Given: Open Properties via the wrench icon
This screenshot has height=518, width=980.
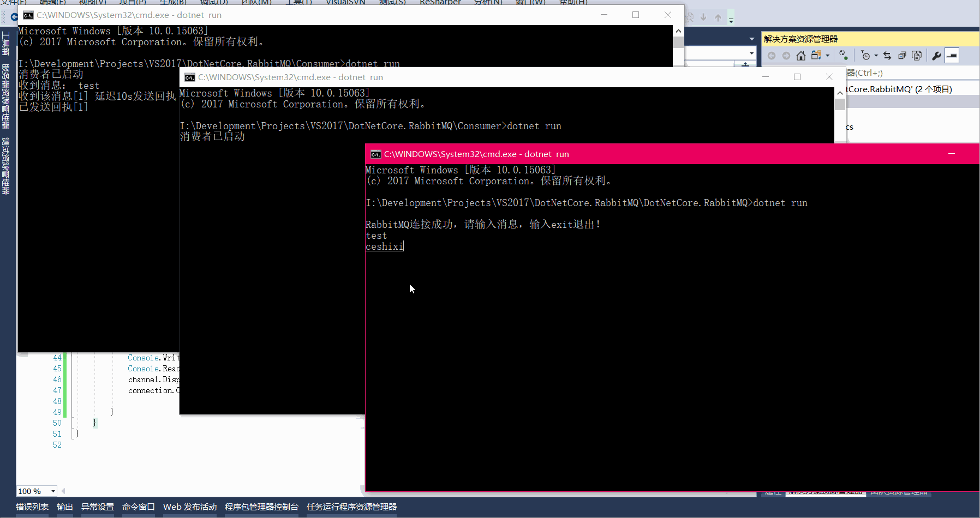Looking at the screenshot, I should (x=936, y=56).
